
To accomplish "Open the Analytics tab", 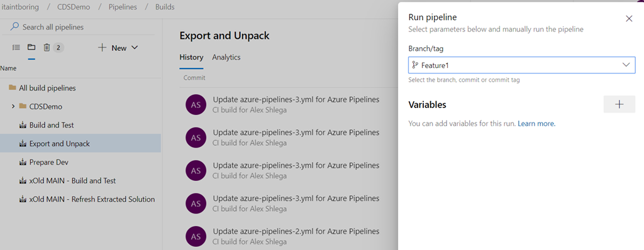I will [x=226, y=57].
